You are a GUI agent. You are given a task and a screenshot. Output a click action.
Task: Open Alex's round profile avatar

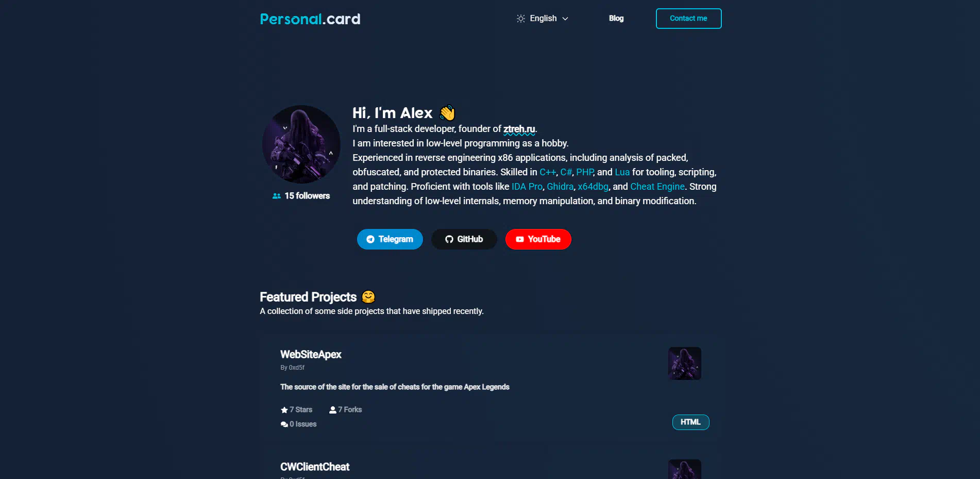pyautogui.click(x=301, y=144)
